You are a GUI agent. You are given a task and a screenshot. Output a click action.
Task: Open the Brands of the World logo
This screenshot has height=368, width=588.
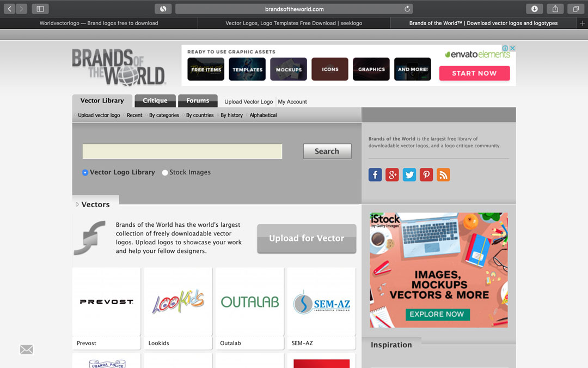pos(119,67)
